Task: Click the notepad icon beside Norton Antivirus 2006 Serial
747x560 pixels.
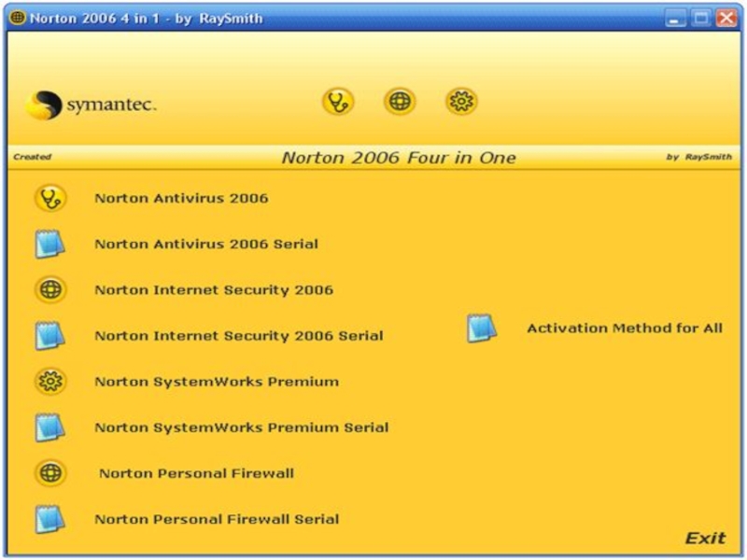Action: click(50, 244)
